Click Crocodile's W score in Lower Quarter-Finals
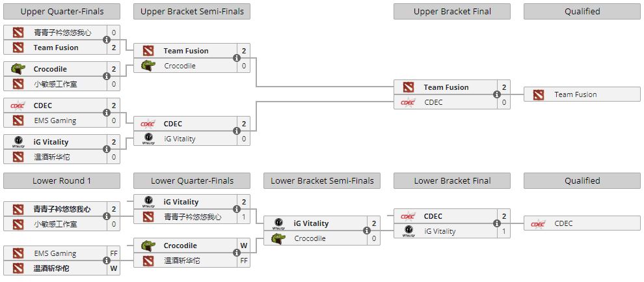 (x=244, y=246)
